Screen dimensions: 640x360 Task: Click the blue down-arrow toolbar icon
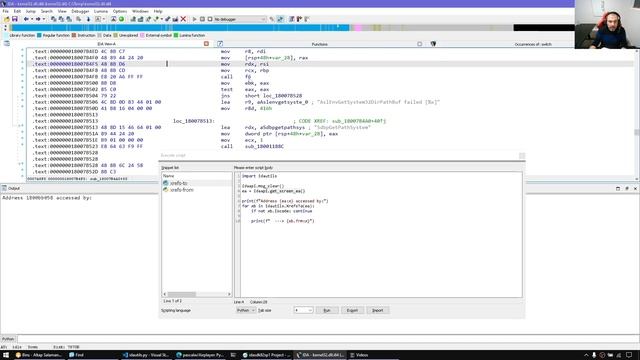coord(88,19)
